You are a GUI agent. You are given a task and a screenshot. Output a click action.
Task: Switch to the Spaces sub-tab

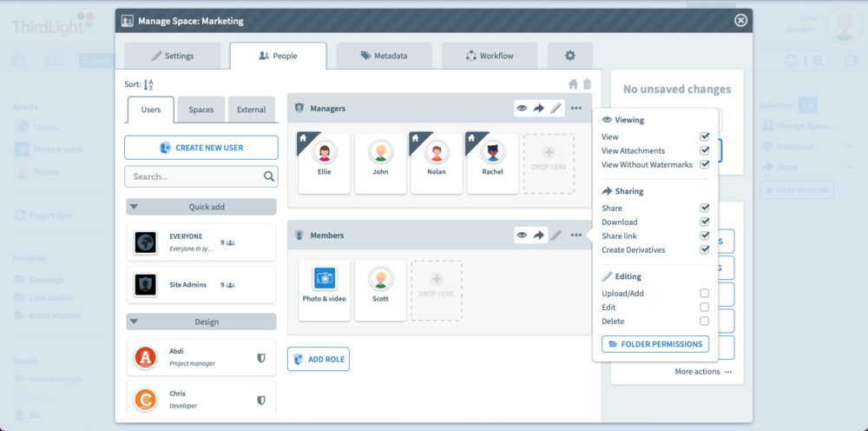201,109
